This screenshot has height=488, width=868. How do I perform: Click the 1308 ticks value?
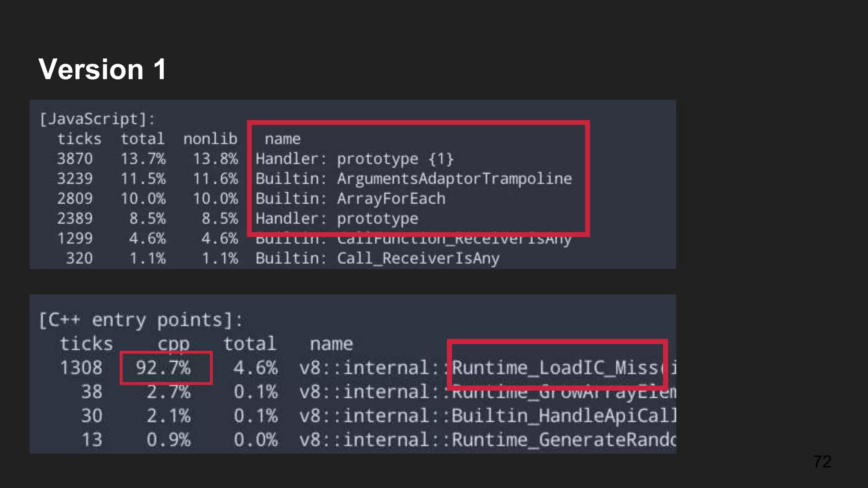[81, 368]
